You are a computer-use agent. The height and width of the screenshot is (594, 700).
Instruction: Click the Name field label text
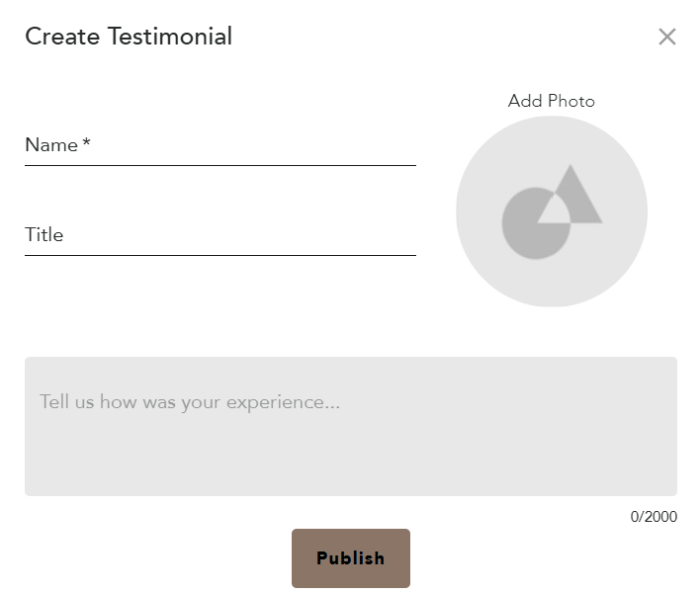pos(51,145)
